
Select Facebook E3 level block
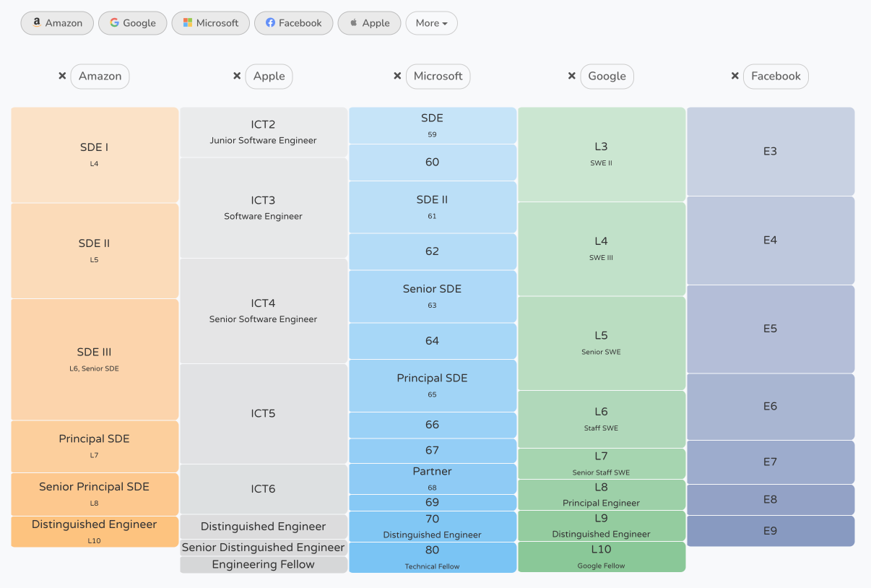(x=771, y=152)
